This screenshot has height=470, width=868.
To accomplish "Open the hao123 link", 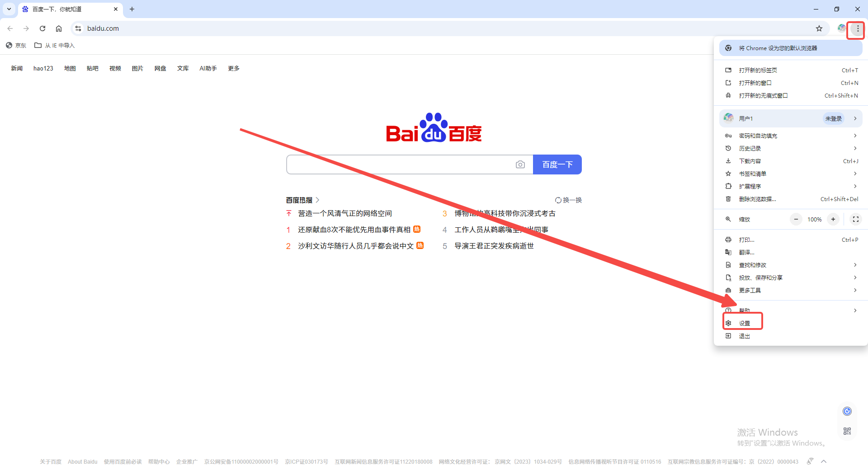I will point(43,68).
